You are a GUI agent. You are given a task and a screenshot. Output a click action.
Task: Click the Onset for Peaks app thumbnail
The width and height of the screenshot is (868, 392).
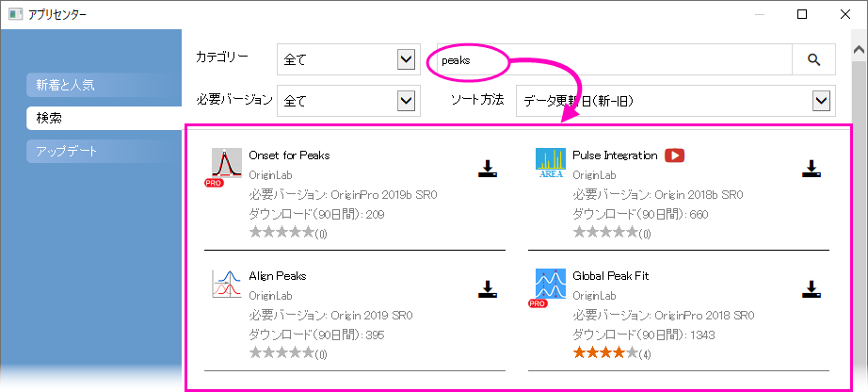tap(227, 163)
